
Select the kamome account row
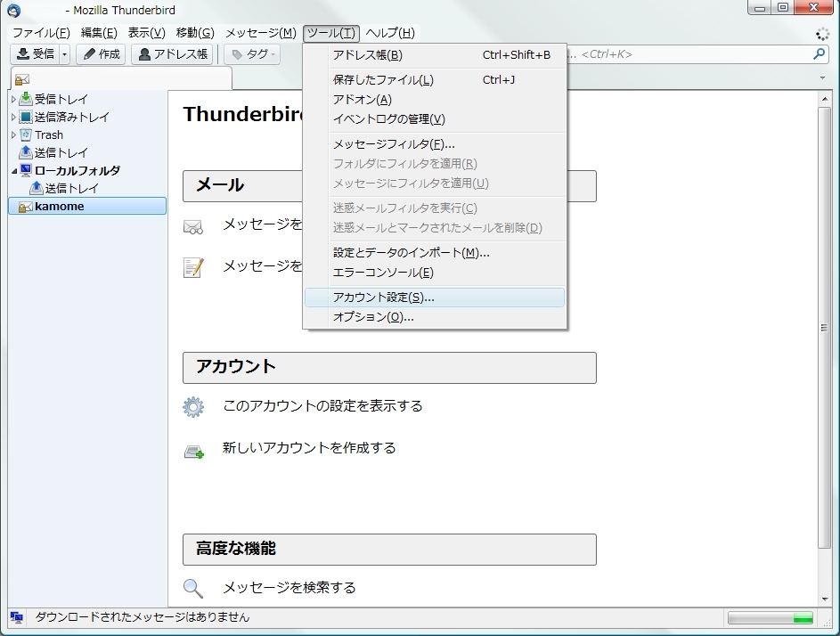87,207
